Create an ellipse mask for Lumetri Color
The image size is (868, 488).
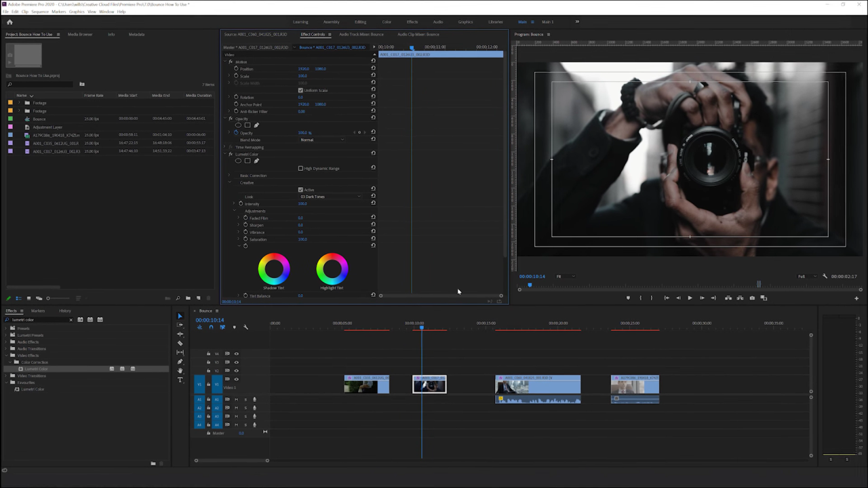(x=238, y=161)
